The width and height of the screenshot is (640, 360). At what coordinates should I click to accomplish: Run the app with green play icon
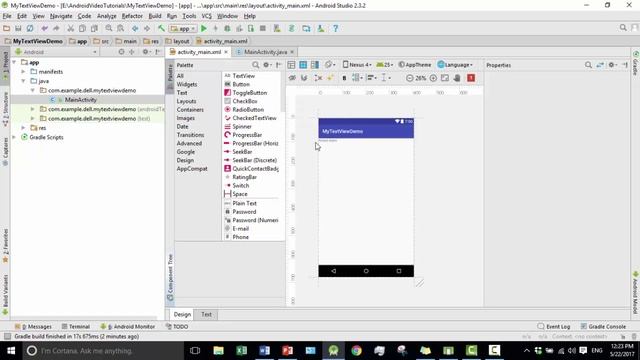pos(204,29)
